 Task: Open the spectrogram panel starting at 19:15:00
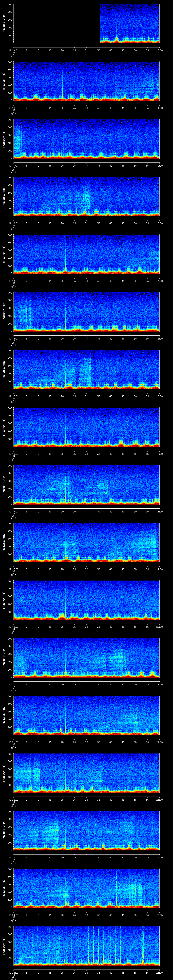[86, 369]
